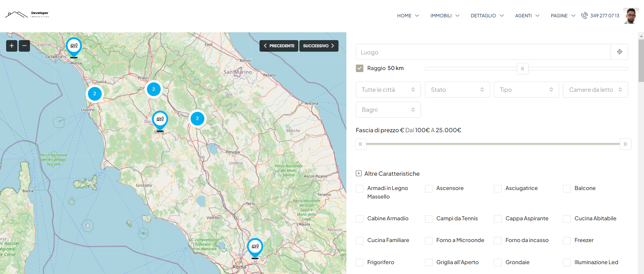The width and height of the screenshot is (644, 274).
Task: Click the cluster marker near Prato
Action: 154,89
